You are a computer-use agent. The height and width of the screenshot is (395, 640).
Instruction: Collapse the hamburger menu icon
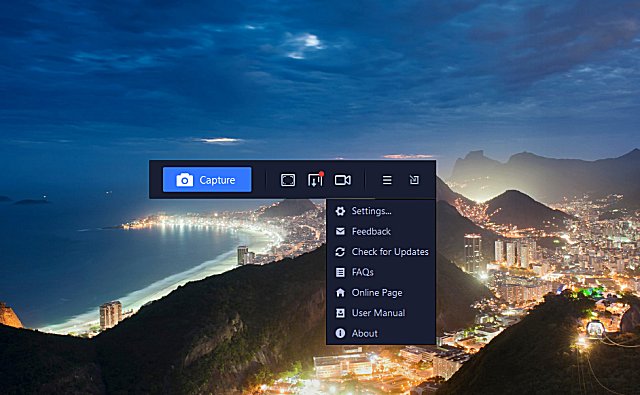[387, 180]
